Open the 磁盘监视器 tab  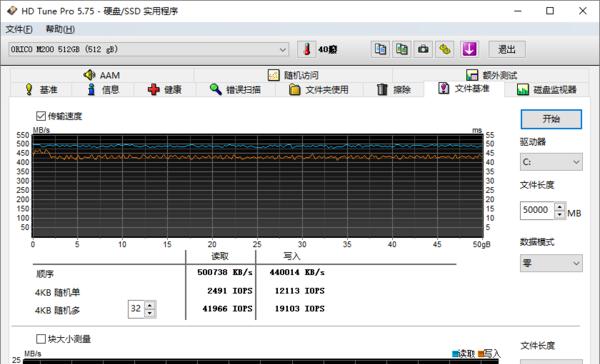coord(547,90)
